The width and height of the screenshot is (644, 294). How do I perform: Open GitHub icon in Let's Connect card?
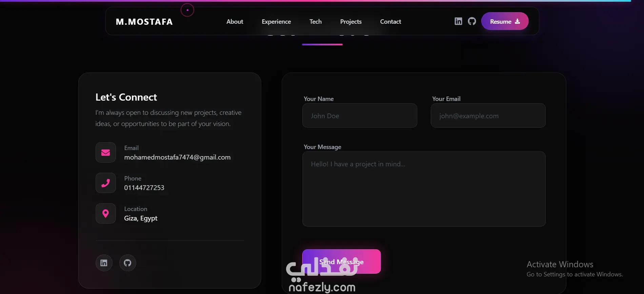(128, 263)
